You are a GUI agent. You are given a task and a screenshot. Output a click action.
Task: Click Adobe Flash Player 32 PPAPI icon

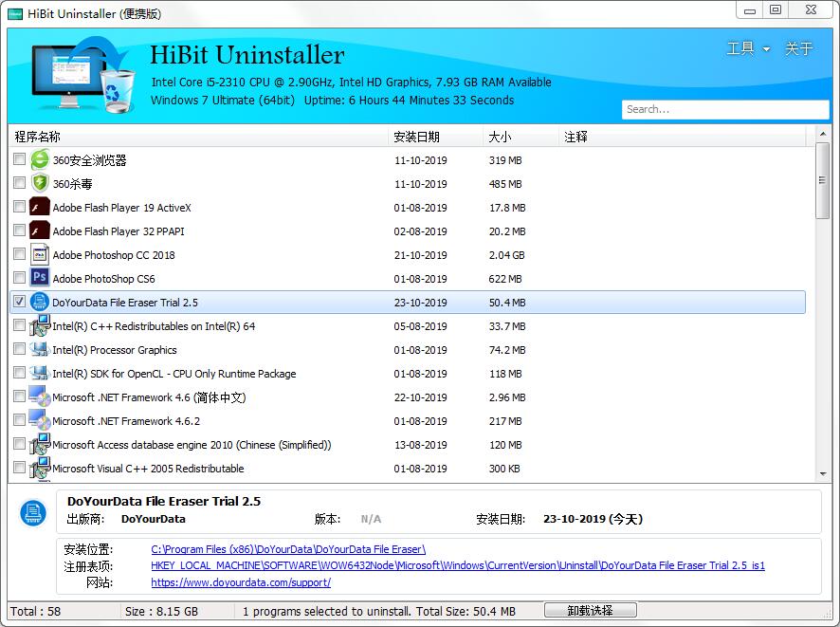click(x=40, y=231)
